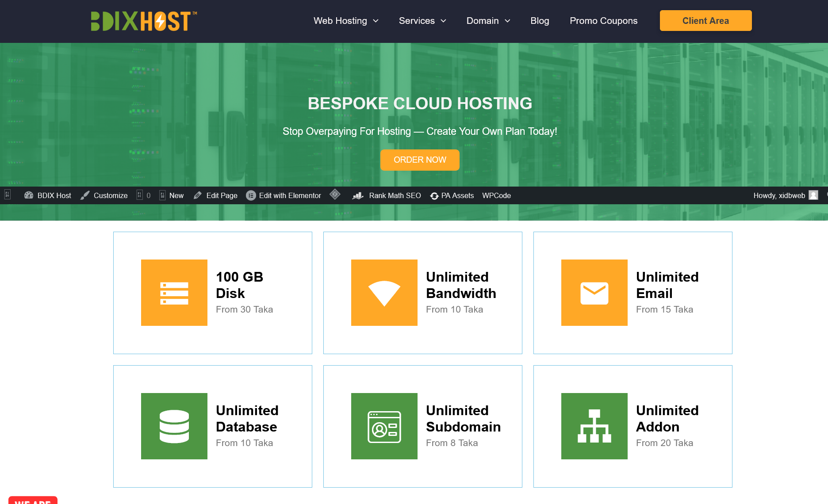Open the WPCode admin bar item
This screenshot has height=504, width=828.
[496, 195]
